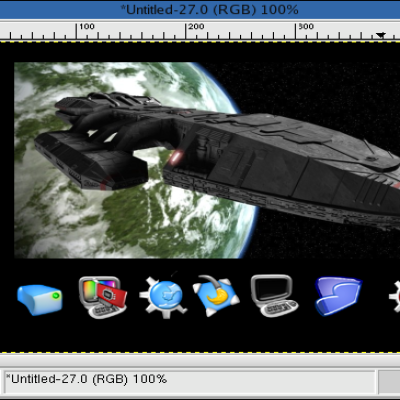400x400 pixels.
Task: Click the 100 mark on the horizontal ruler
Action: (87, 26)
